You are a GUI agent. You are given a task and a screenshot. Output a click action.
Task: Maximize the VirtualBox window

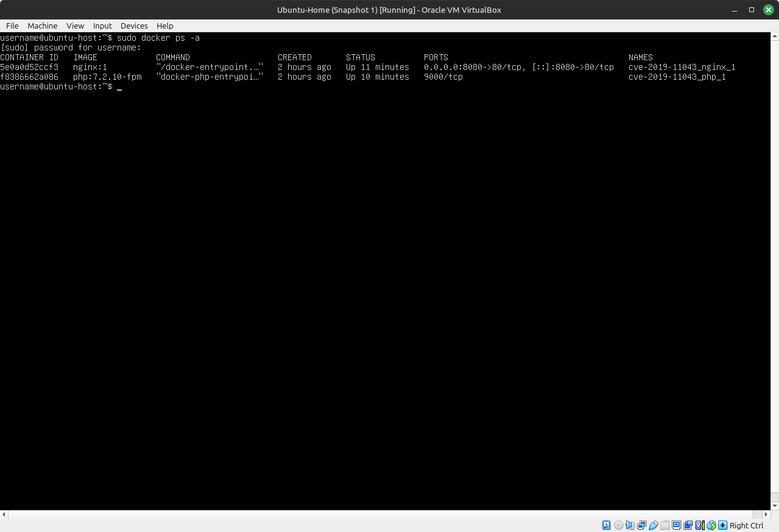point(752,10)
